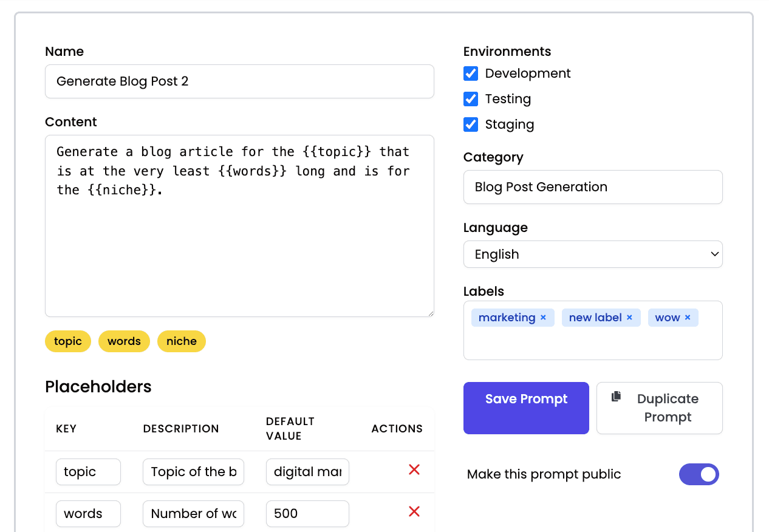Uncheck the Staging environment
The image size is (769, 532).
pos(471,124)
